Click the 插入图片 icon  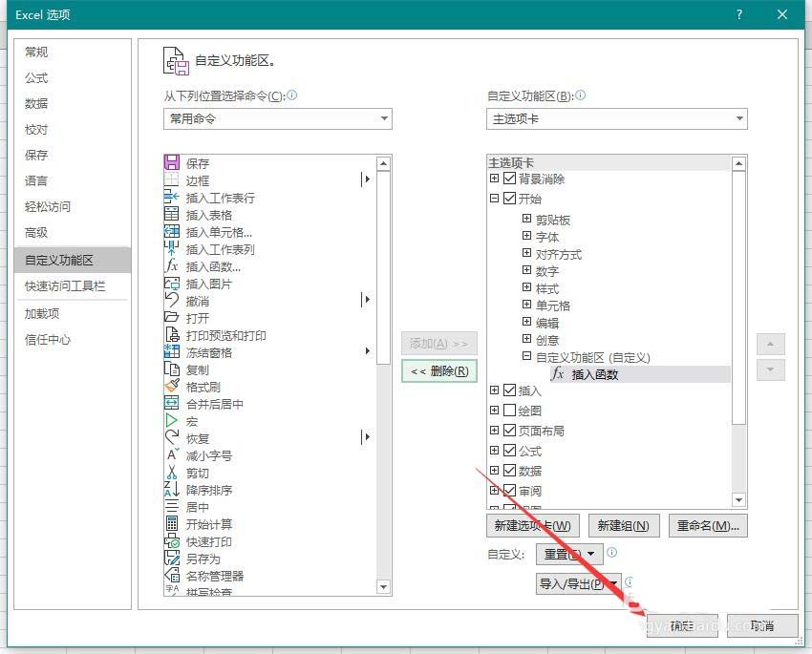coord(171,283)
